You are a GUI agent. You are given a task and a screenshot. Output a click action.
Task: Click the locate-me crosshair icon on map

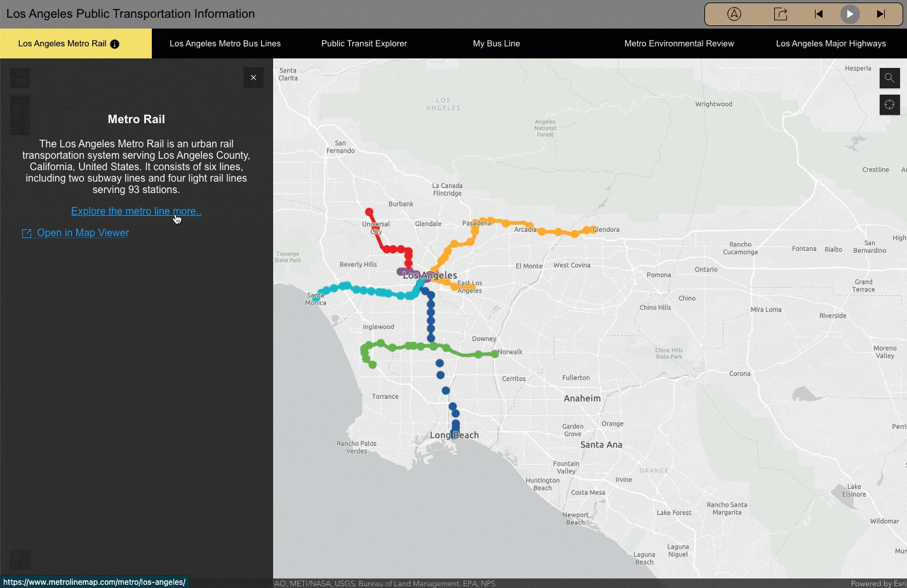coord(889,105)
